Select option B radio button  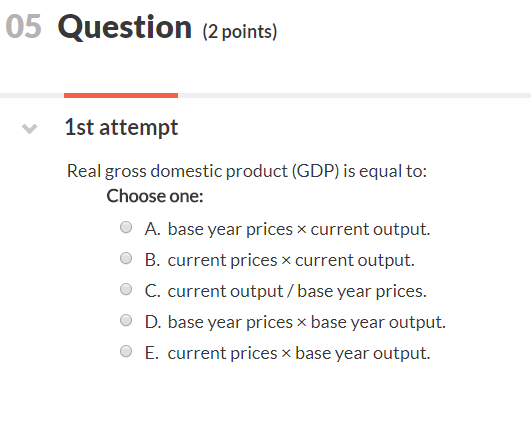coord(126,258)
